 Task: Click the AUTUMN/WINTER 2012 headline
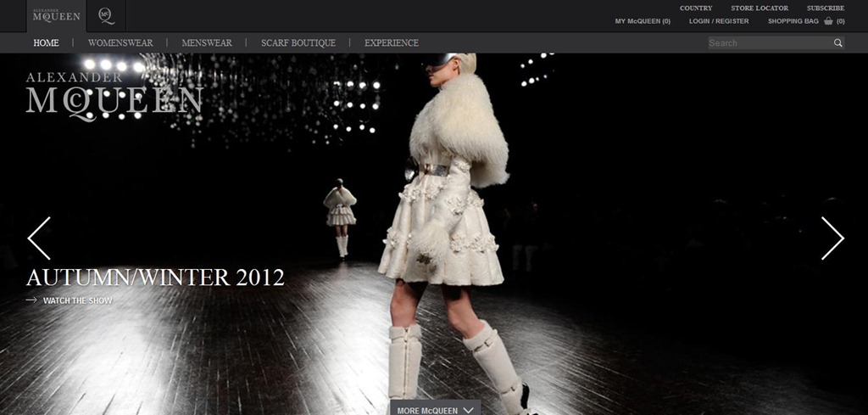[x=156, y=277]
